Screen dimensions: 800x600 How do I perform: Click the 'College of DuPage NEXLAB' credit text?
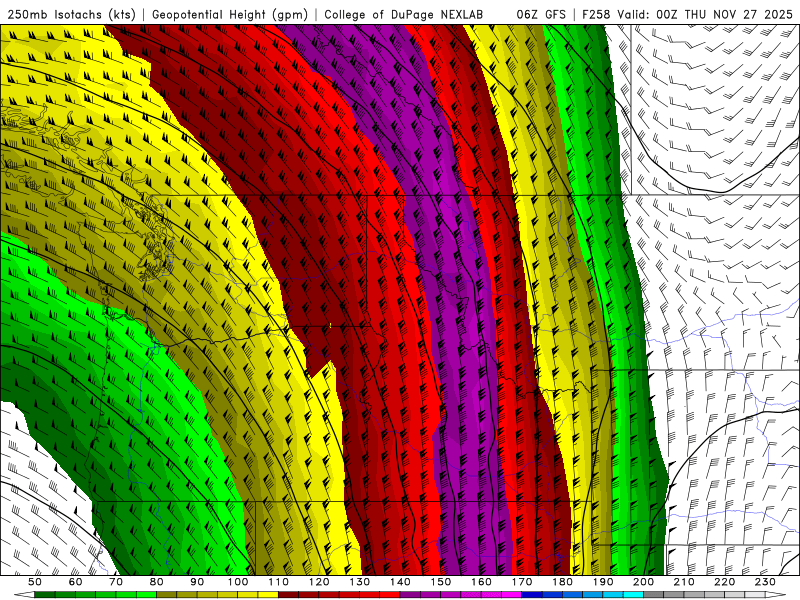point(404,15)
